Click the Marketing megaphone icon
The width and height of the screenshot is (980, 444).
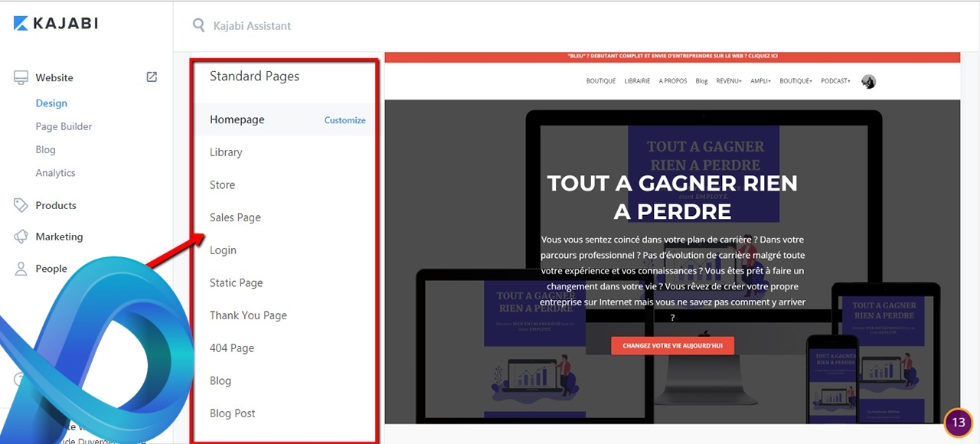[21, 237]
